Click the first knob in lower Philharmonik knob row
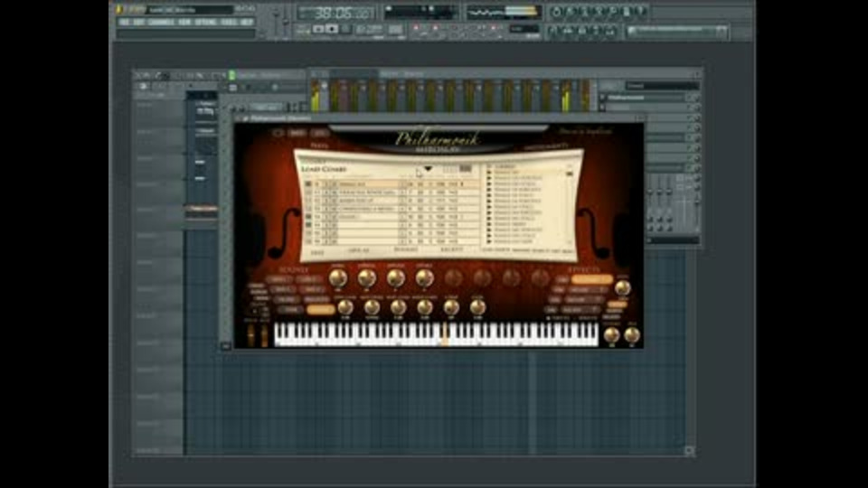This screenshot has width=868, height=488. pos(345,306)
